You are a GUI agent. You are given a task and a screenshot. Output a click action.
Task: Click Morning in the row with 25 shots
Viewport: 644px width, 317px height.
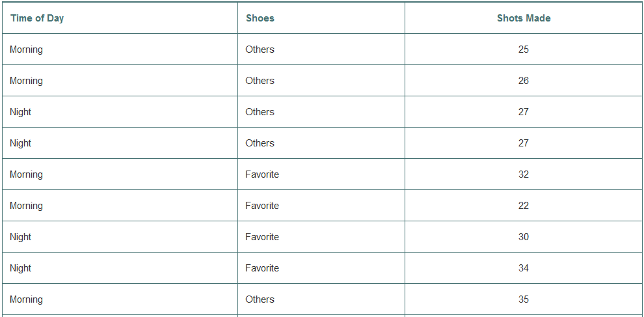(x=27, y=49)
